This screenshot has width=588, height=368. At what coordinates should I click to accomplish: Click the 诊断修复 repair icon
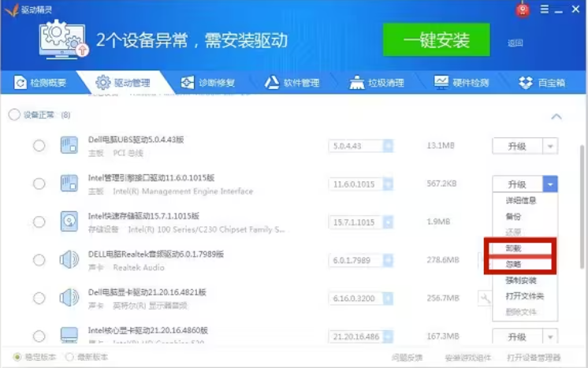pyautogui.click(x=187, y=83)
